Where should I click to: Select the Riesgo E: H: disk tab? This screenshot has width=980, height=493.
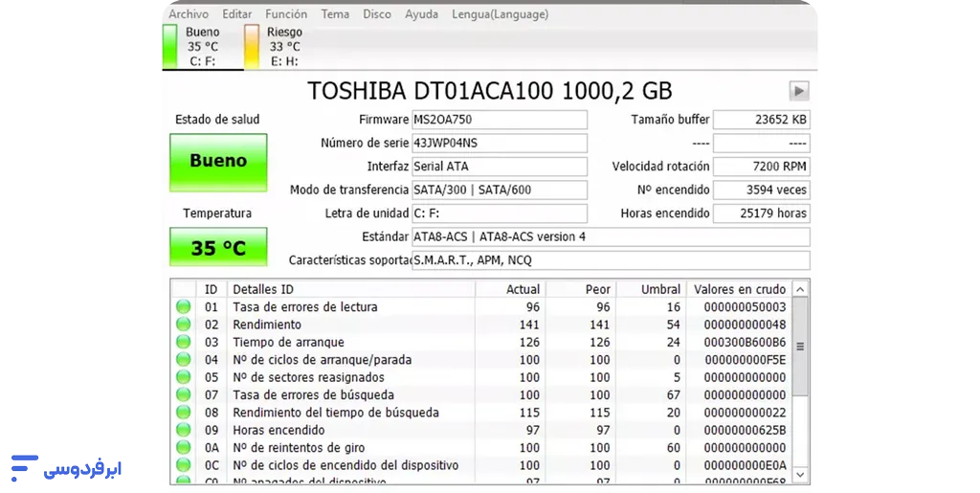[284, 47]
